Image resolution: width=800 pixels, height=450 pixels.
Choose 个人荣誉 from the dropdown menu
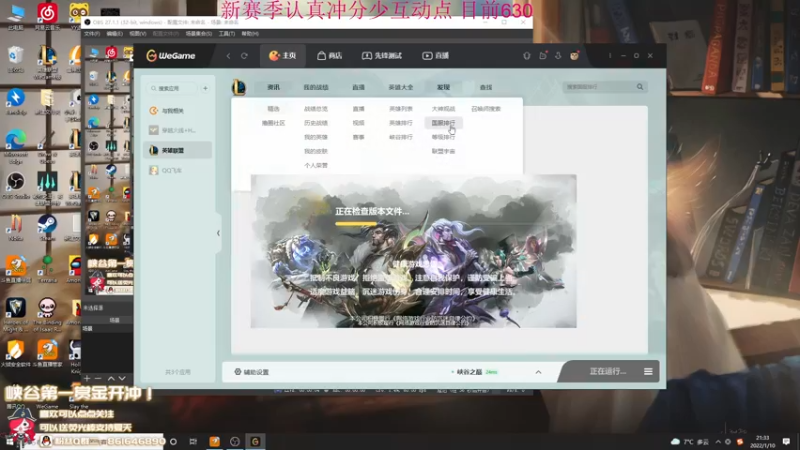click(316, 166)
